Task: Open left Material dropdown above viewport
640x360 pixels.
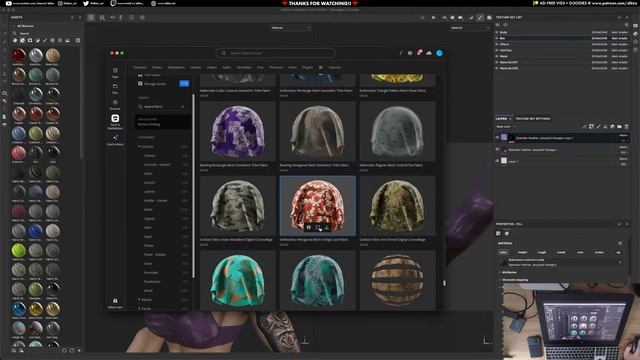Action: click(291, 28)
